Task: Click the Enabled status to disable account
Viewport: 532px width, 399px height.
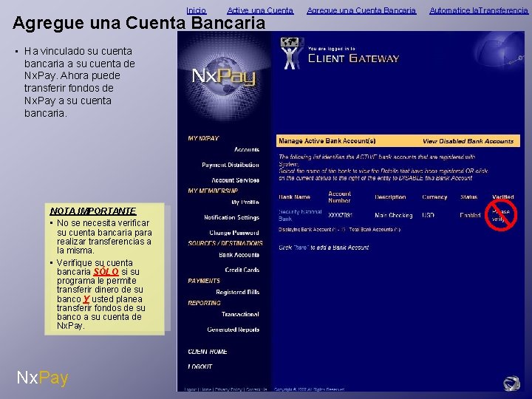Action: coord(470,215)
